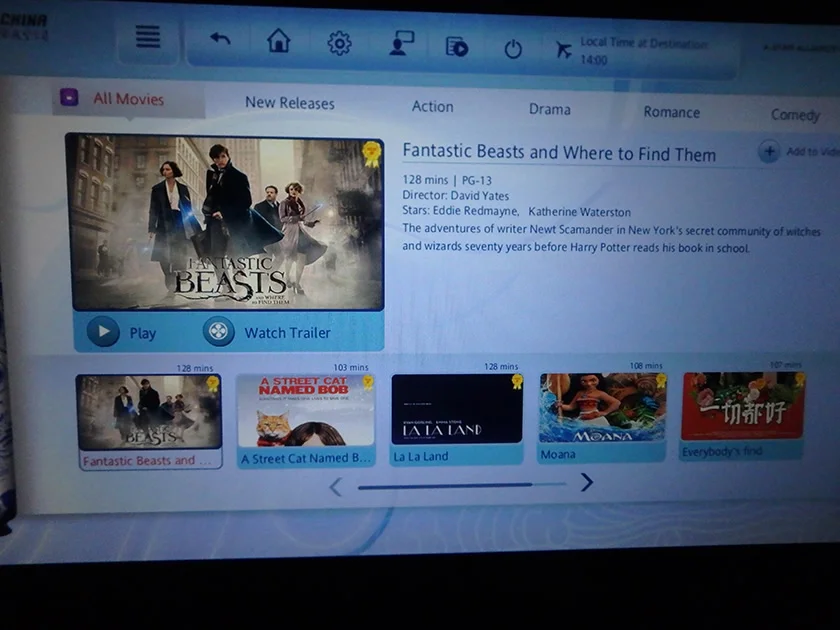
Task: Click the carousel scroll progress bar
Action: (x=462, y=486)
